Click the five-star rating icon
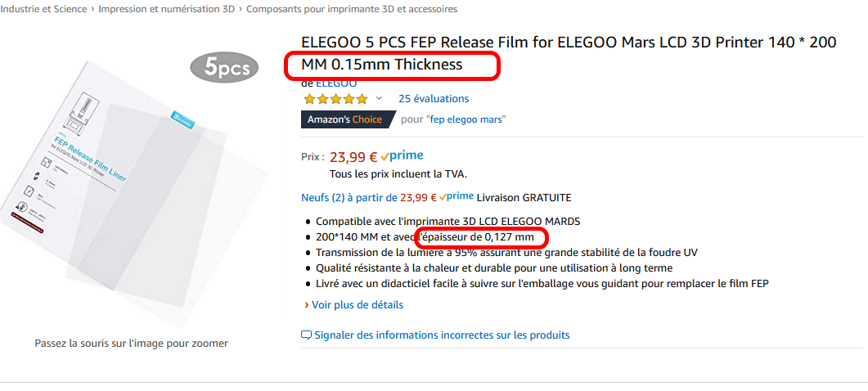The height and width of the screenshot is (391, 868). point(335,99)
